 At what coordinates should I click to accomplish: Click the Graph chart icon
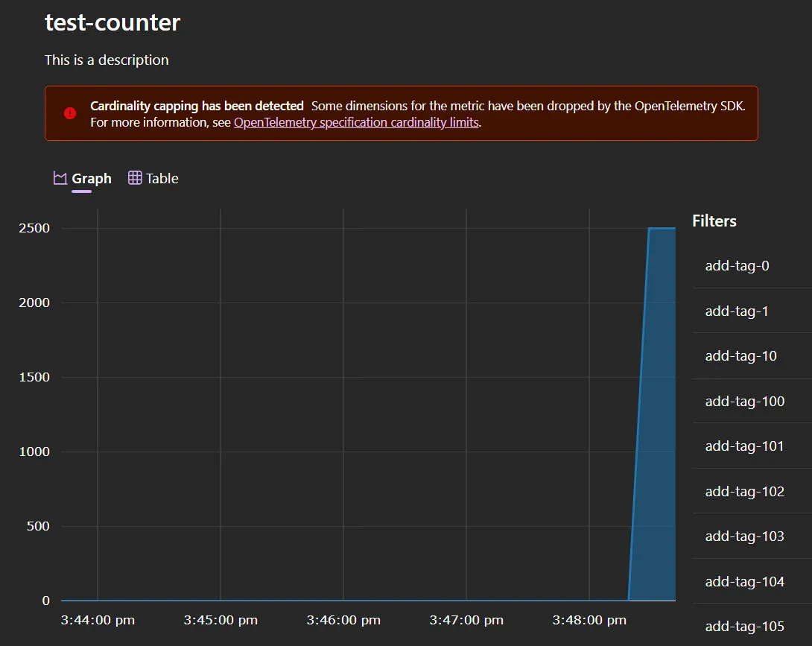tap(60, 178)
